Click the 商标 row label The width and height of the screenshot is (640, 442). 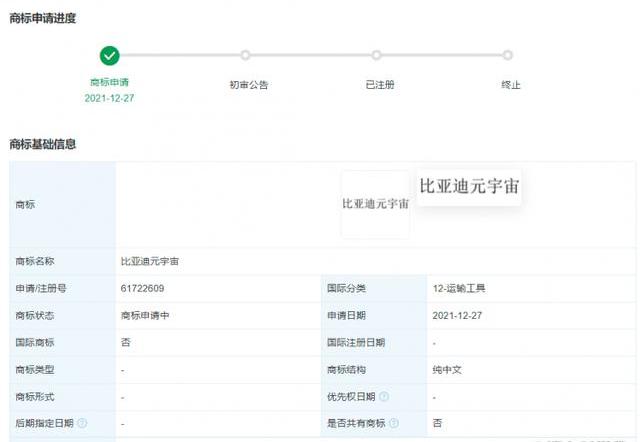tap(25, 204)
